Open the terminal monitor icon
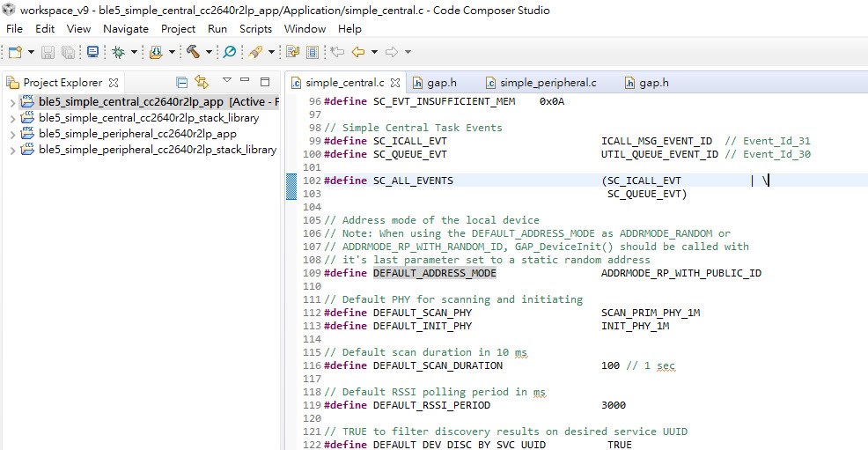Image resolution: width=868 pixels, height=450 pixels. 93,52
